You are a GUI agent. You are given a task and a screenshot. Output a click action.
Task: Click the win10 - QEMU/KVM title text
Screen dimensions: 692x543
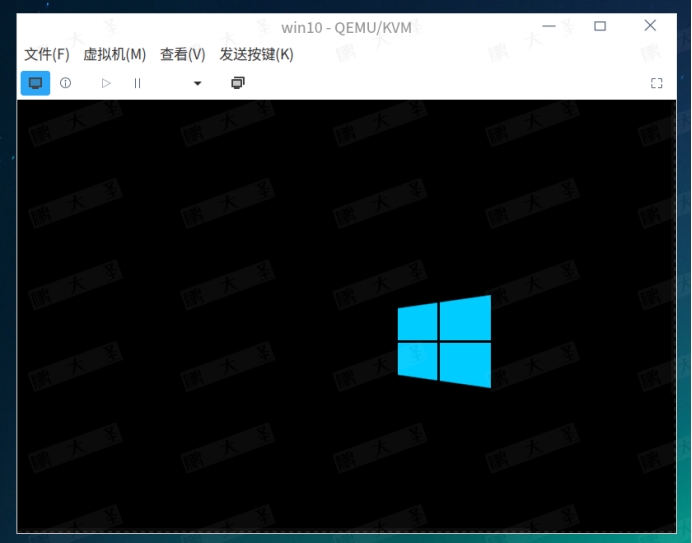[345, 27]
